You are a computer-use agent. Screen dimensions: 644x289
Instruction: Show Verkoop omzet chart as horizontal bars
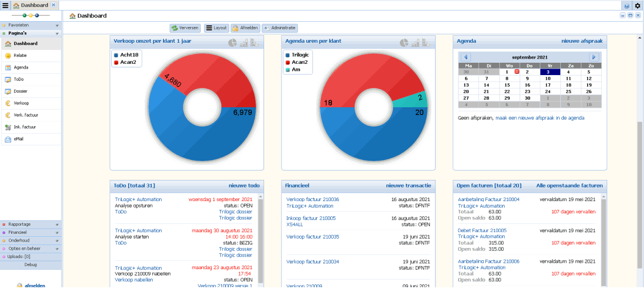(x=255, y=43)
